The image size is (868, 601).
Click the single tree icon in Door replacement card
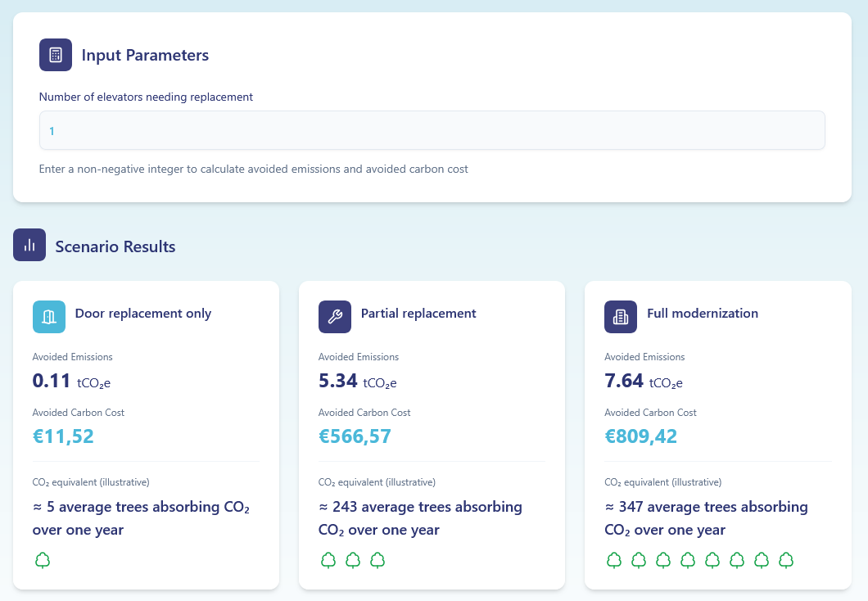pyautogui.click(x=43, y=561)
